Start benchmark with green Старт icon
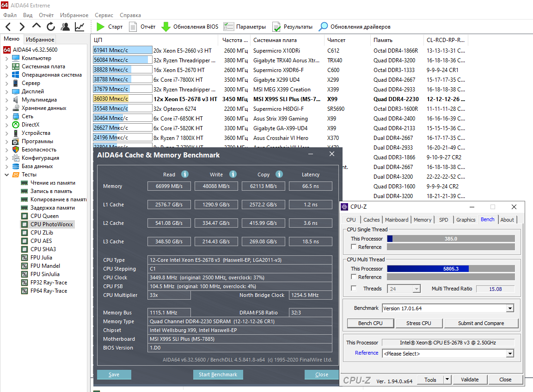 [110, 26]
